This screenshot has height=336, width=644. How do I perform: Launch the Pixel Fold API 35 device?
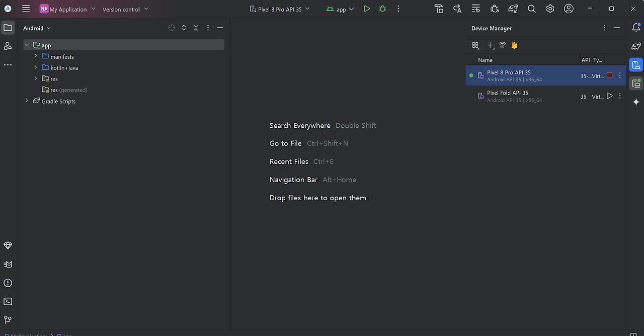pyautogui.click(x=609, y=96)
